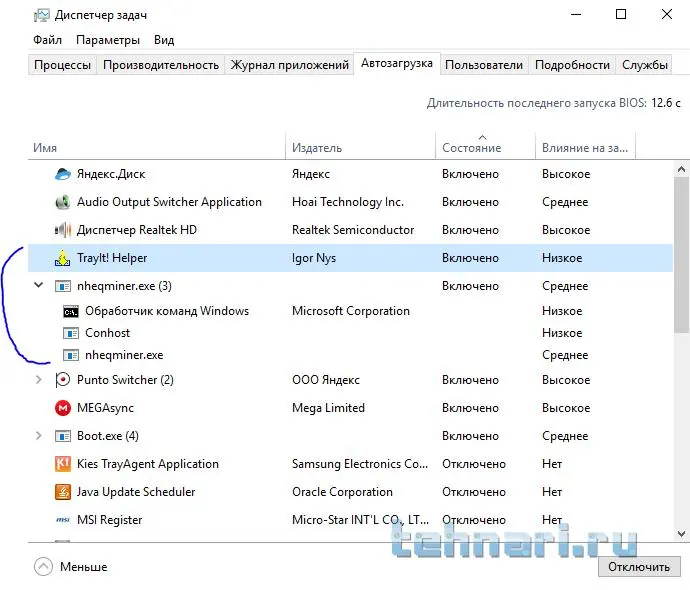Switch to the Производительность tab
The width and height of the screenshot is (690, 590).
click(160, 65)
